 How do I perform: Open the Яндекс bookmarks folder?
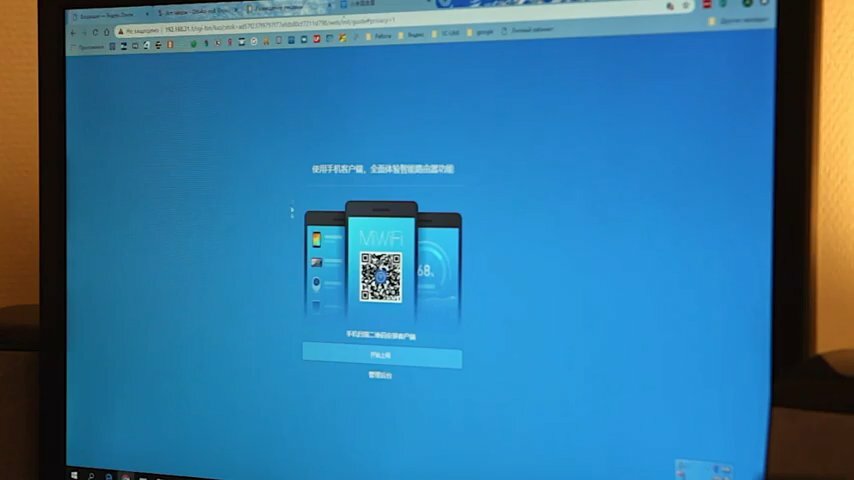(412, 35)
